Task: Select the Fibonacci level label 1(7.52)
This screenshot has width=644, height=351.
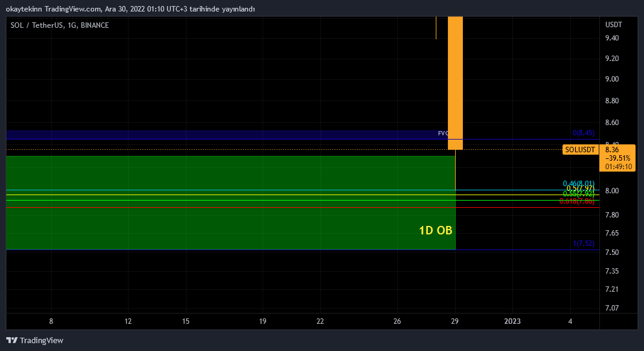Action: click(584, 243)
